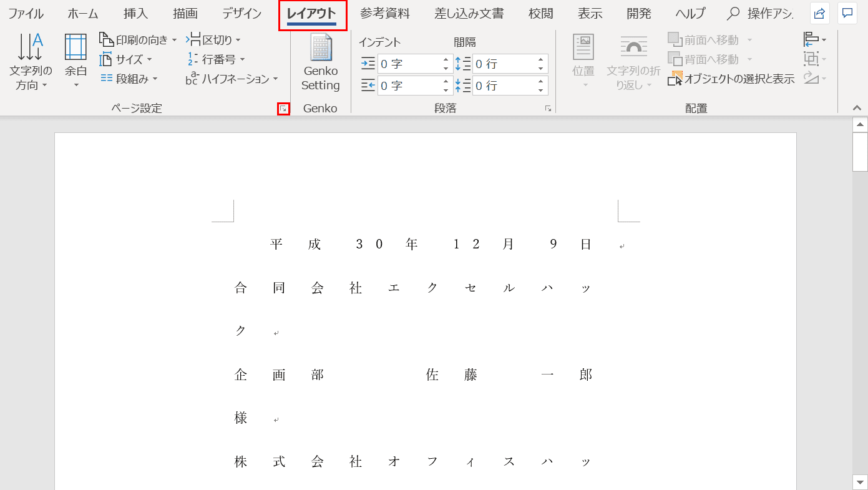Switch to the 校閲 tab
Screen dimensions: 868x490
point(540,13)
